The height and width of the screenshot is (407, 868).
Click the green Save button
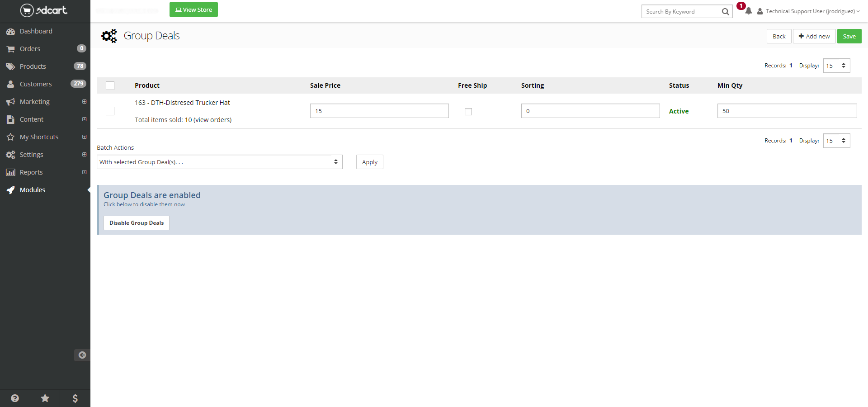pyautogui.click(x=849, y=36)
